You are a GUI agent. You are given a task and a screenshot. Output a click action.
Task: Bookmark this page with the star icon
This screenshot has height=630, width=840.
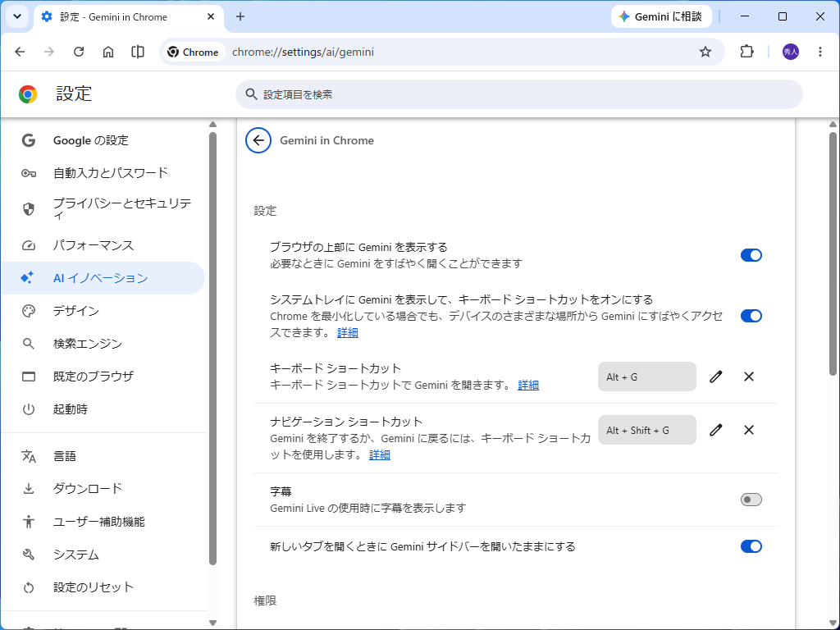coord(705,52)
